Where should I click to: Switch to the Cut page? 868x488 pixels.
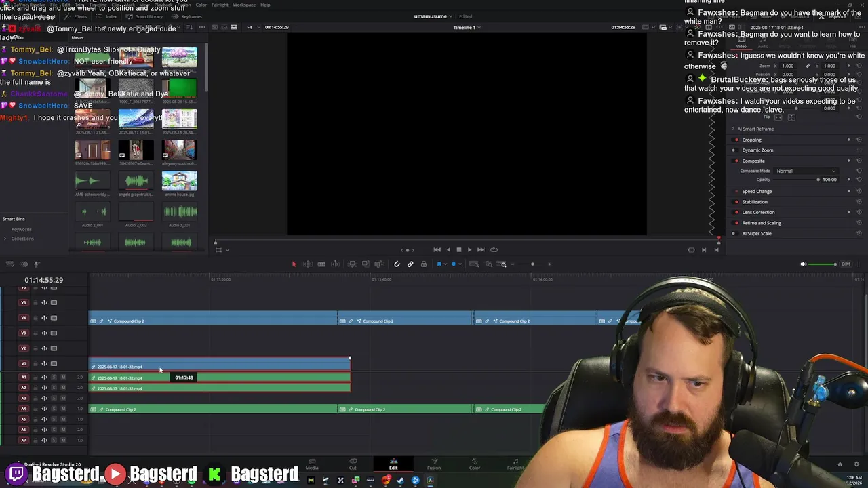click(353, 464)
